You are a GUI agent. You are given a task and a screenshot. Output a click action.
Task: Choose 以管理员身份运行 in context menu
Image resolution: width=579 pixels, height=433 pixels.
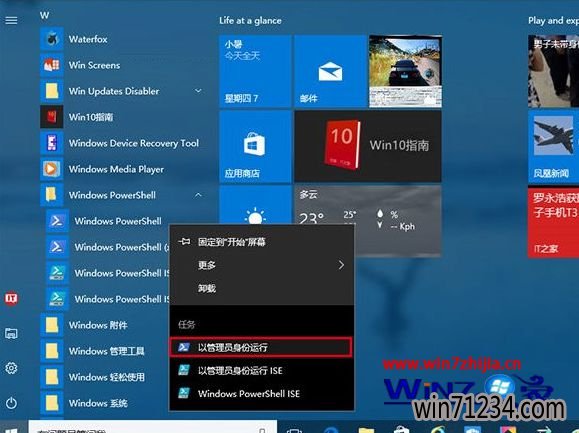(261, 347)
